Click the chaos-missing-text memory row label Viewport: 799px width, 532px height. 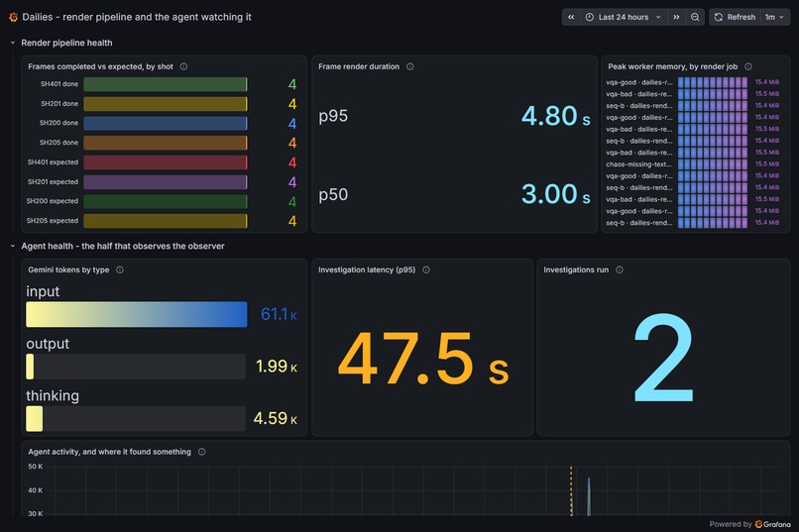coord(639,164)
